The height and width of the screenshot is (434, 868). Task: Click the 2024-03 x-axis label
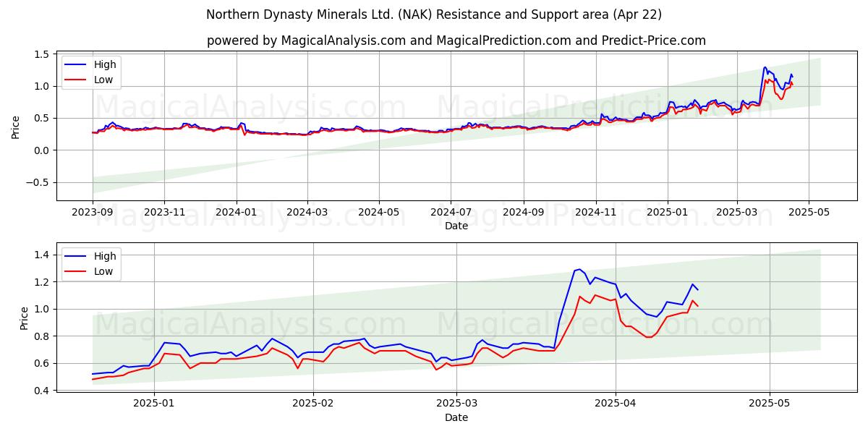pos(307,213)
